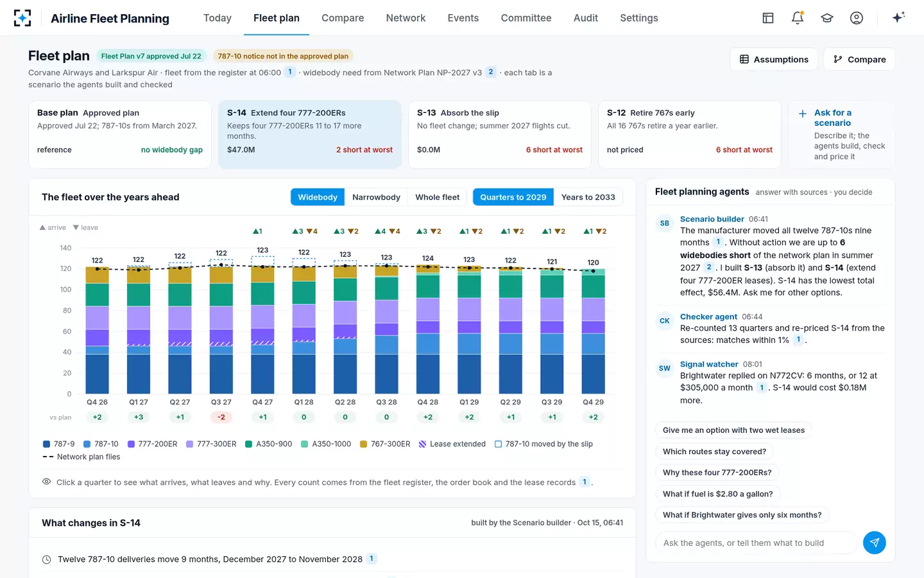Click the CK avatar of Checker agent
This screenshot has width=924, height=578.
coord(665,321)
